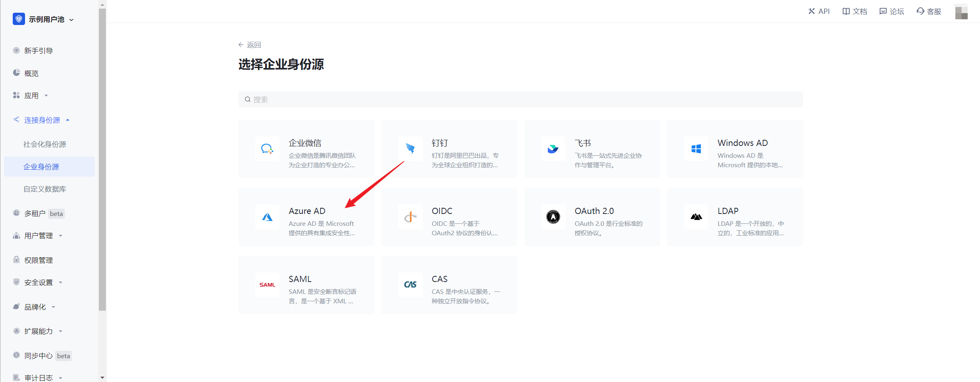
Task: Click the Azure AD logo icon
Action: click(267, 217)
